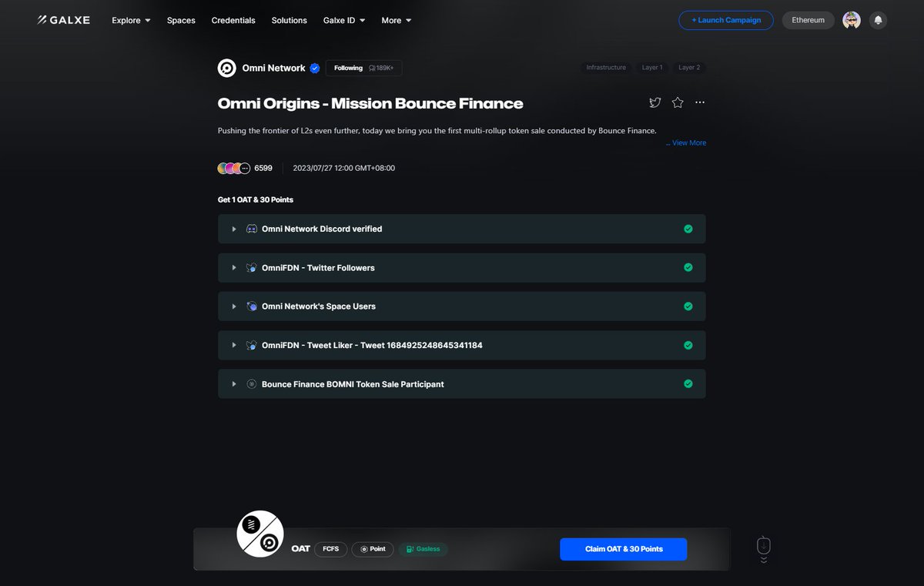Select the Layer 1 tag
924x586 pixels.
click(652, 68)
